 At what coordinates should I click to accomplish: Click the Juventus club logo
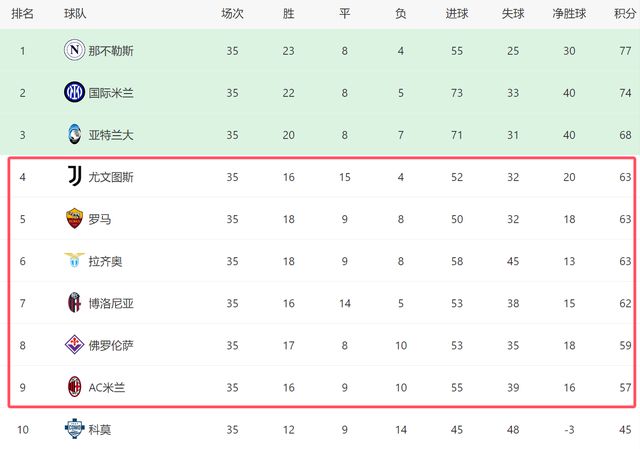74,177
